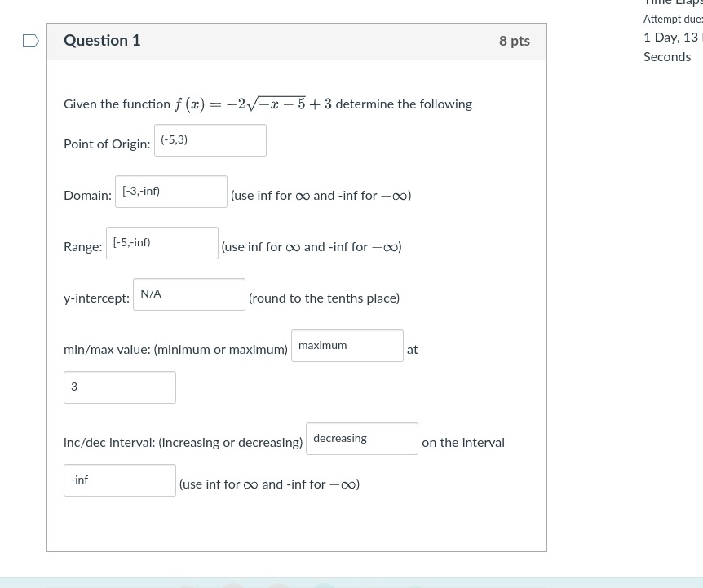Screen dimensions: 703x588
Task: Click the 'Domain:' label
Action: tap(88, 196)
